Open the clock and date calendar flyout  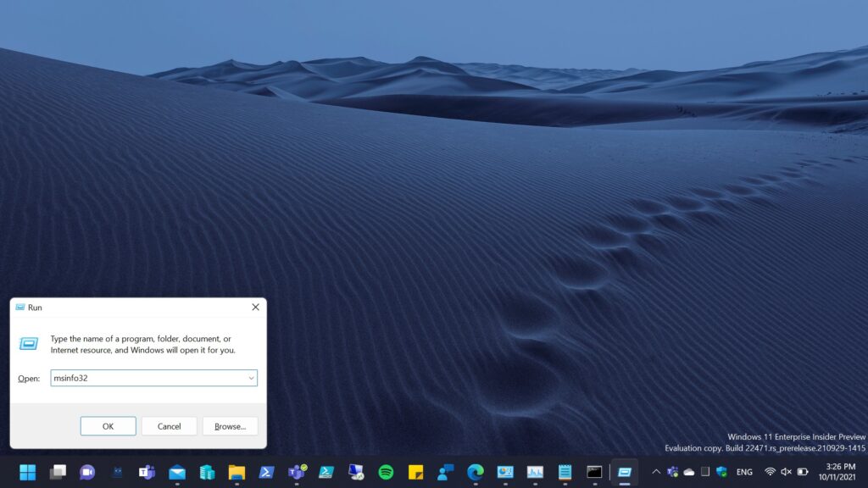839,472
